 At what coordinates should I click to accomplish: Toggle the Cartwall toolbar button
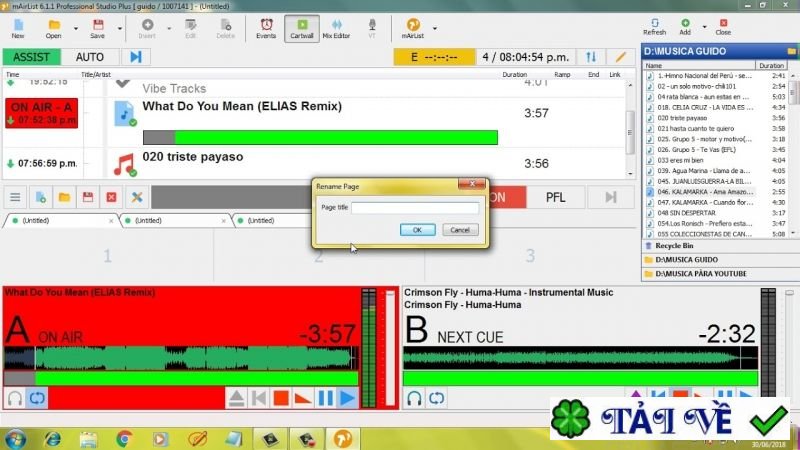click(302, 29)
